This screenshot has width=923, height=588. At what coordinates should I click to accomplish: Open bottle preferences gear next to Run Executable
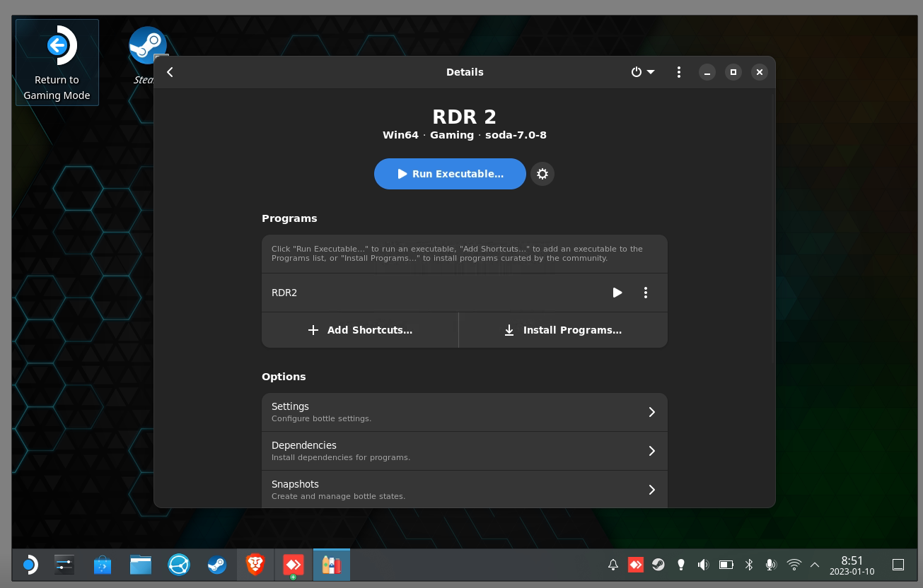coord(542,174)
